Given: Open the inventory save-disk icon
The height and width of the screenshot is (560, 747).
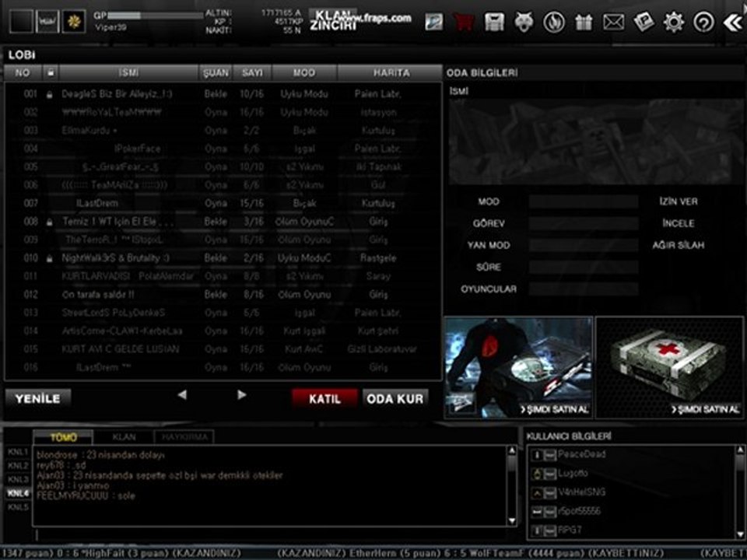Looking at the screenshot, I should tap(494, 22).
